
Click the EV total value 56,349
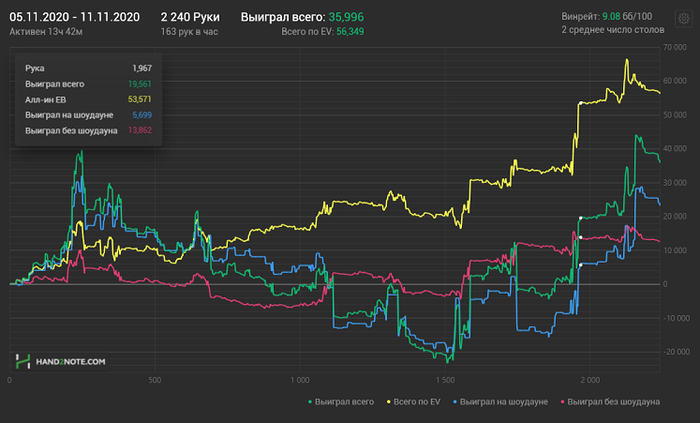point(350,32)
